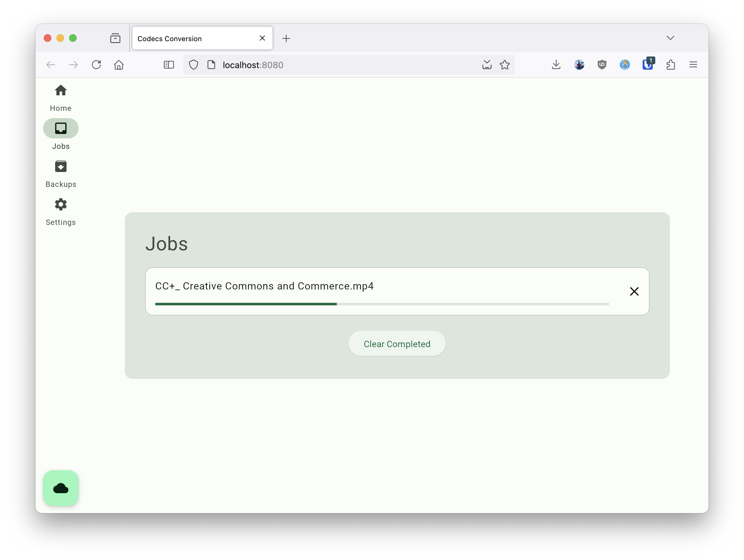This screenshot has width=744, height=560.
Task: Click the browser downloads icon
Action: pyautogui.click(x=556, y=65)
